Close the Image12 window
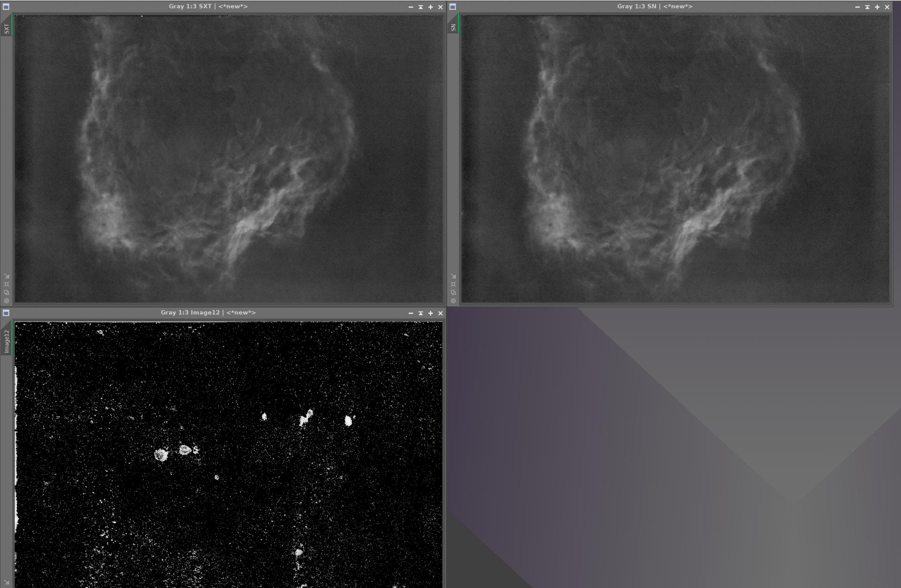 point(440,313)
